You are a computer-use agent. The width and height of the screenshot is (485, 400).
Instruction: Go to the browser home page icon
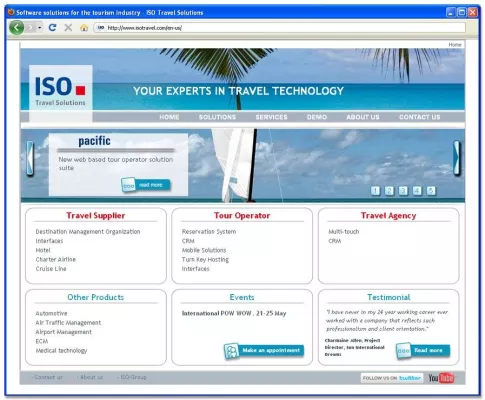pos(84,28)
